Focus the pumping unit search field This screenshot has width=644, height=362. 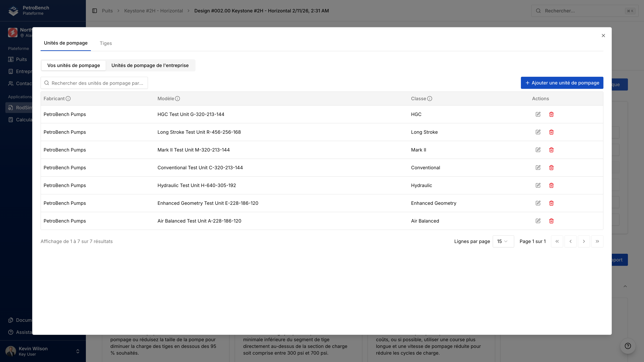click(97, 83)
